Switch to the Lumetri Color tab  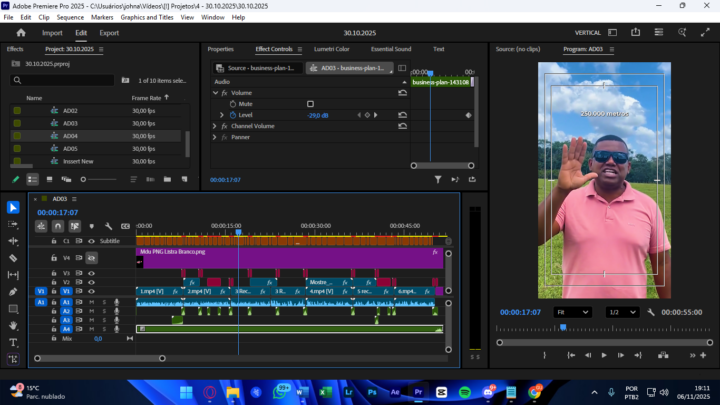tap(331, 48)
